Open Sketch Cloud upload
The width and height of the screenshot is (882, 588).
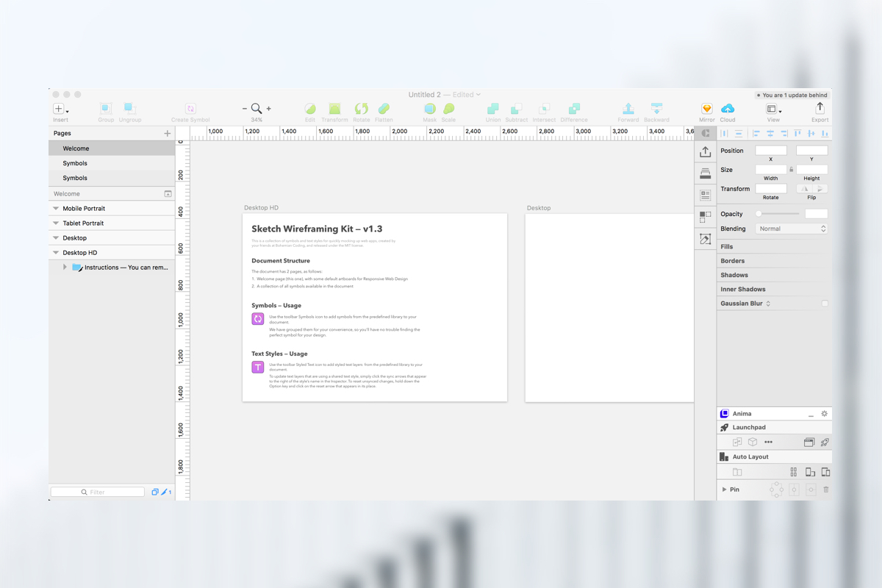[x=728, y=109]
